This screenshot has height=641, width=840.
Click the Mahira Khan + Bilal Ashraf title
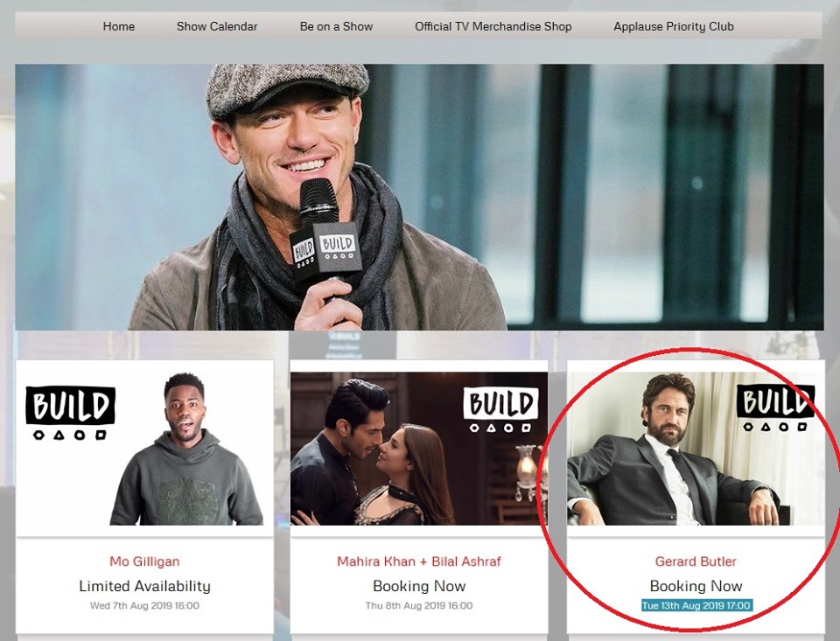[x=419, y=561]
